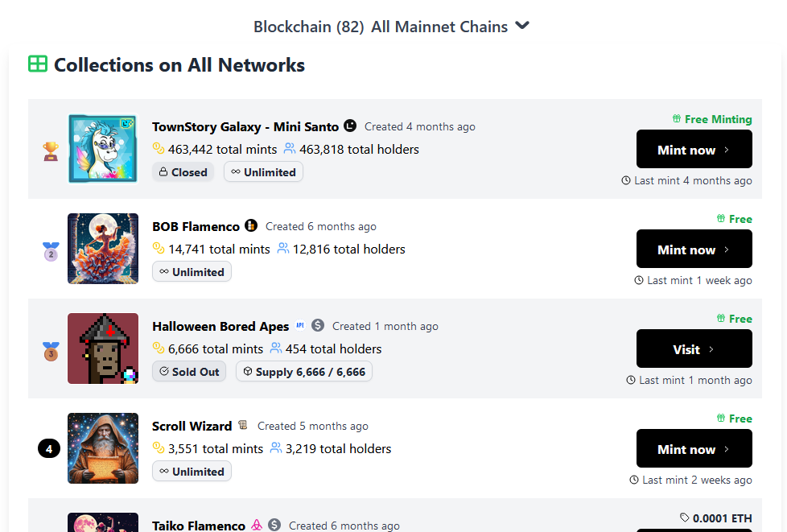Open the TownStory Galaxy unicorn thumbnail
The width and height of the screenshot is (787, 532).
coord(103,149)
